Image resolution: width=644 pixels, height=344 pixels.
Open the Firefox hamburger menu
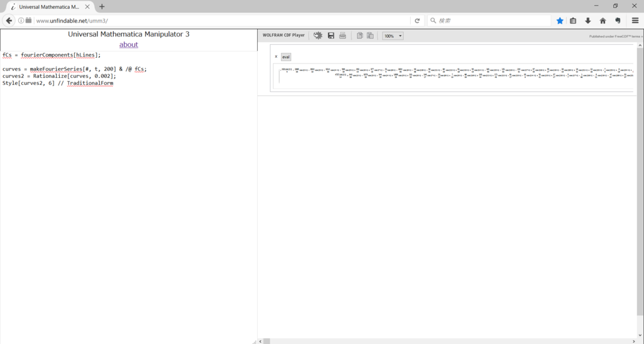[x=635, y=21]
